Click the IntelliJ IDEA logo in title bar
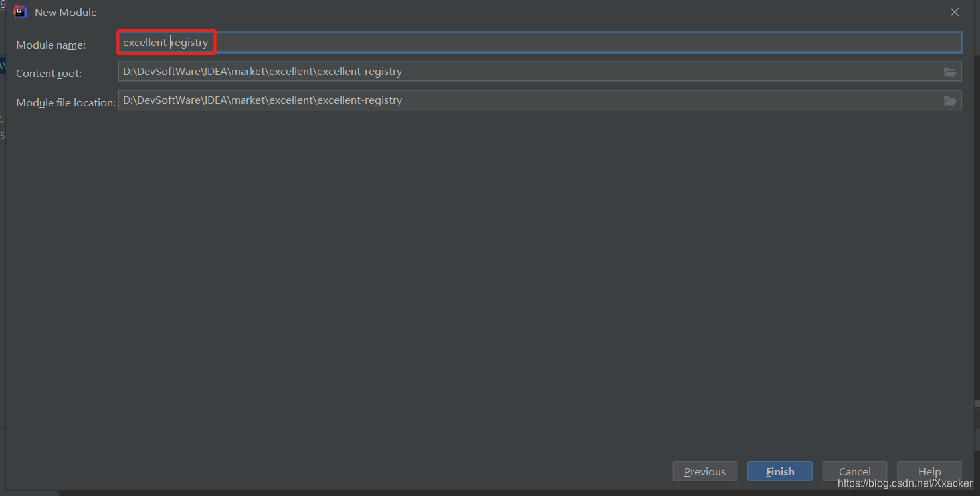Image resolution: width=980 pixels, height=496 pixels. tap(20, 12)
